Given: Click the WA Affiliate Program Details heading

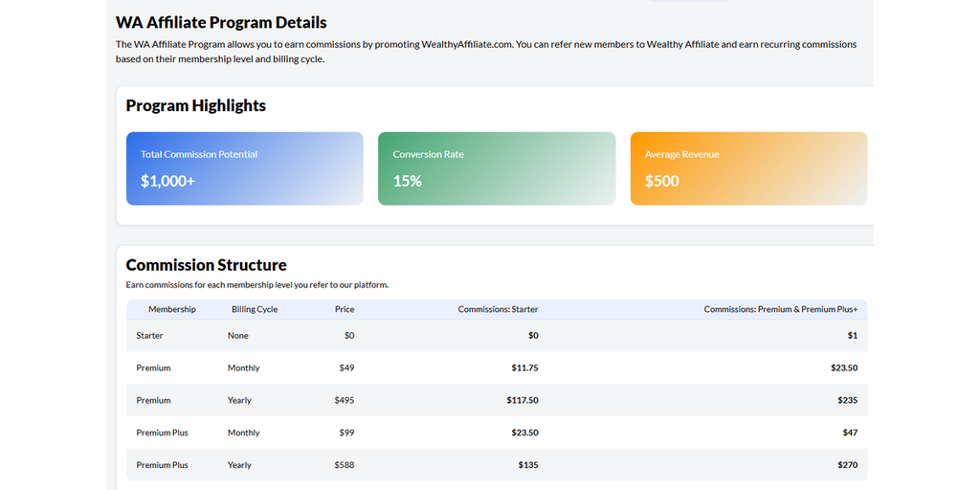Looking at the screenshot, I should coord(221,23).
